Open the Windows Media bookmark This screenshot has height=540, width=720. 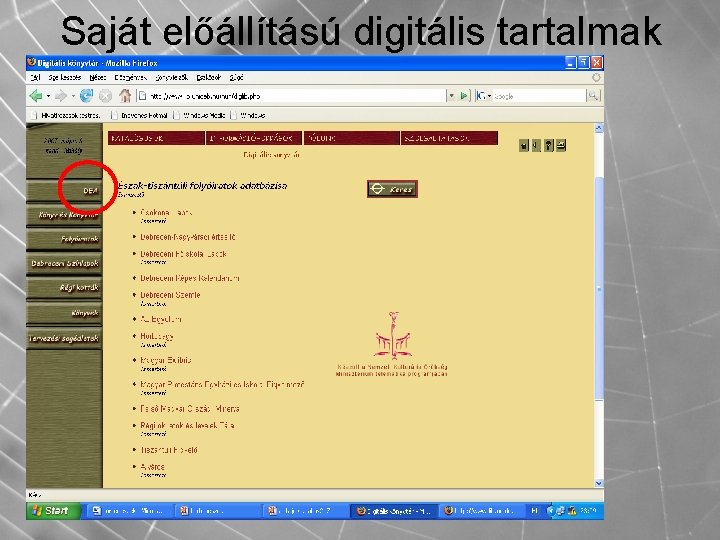200,115
